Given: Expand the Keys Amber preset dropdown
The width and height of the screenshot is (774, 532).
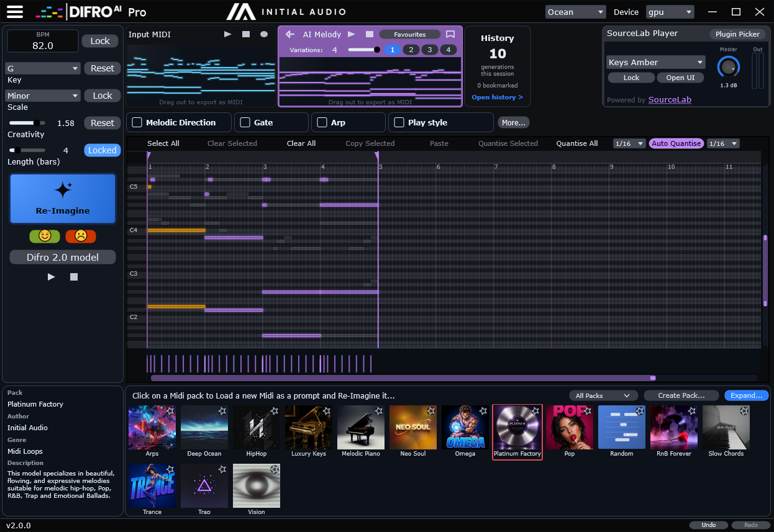Looking at the screenshot, I should pos(656,62).
